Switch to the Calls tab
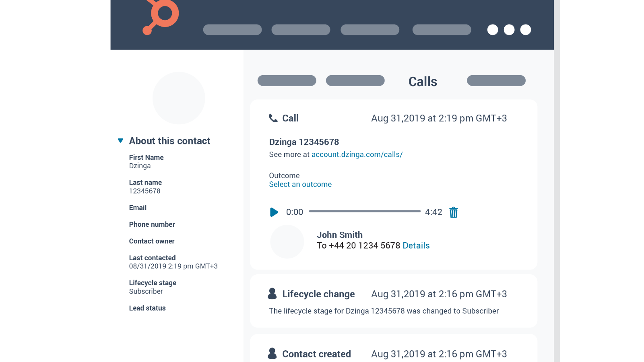Screen dimensions: 644x362 pos(423,82)
